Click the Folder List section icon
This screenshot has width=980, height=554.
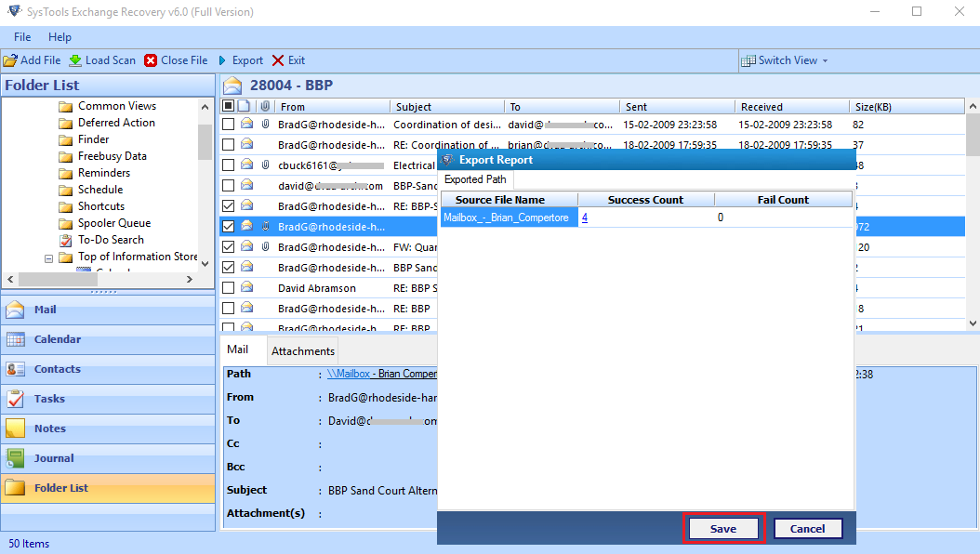[16, 488]
